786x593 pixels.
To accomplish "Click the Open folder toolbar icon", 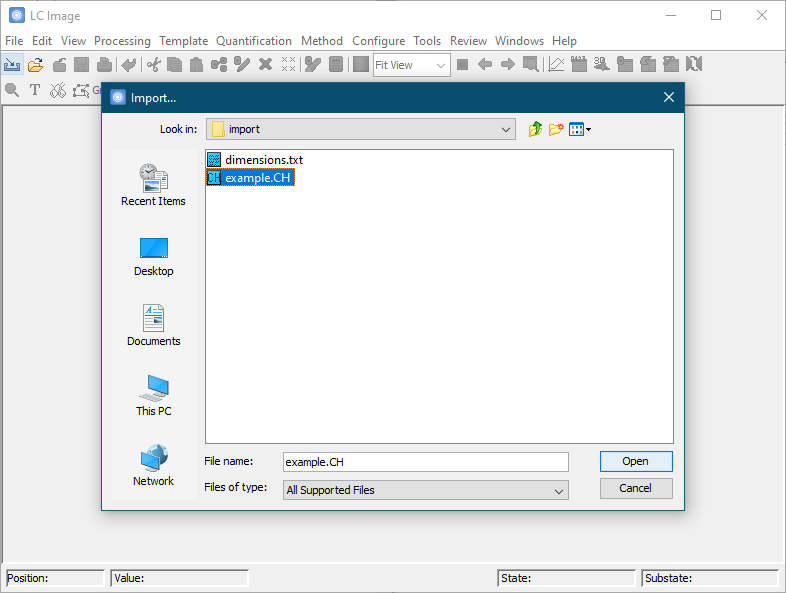I will point(36,65).
